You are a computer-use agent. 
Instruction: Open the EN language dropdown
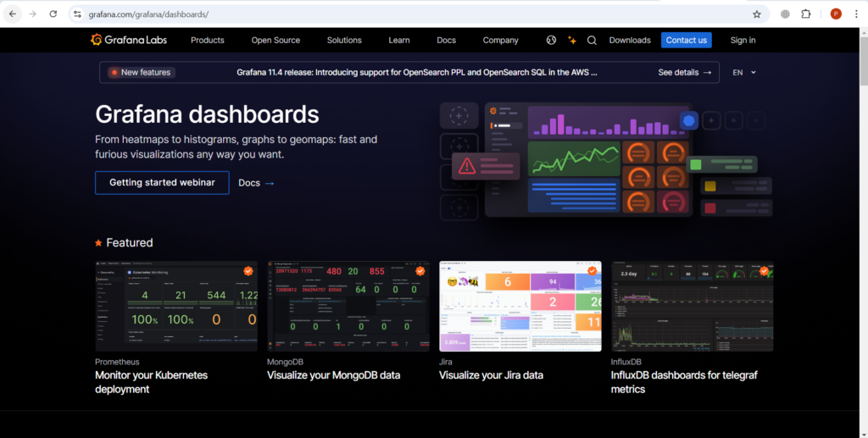744,73
